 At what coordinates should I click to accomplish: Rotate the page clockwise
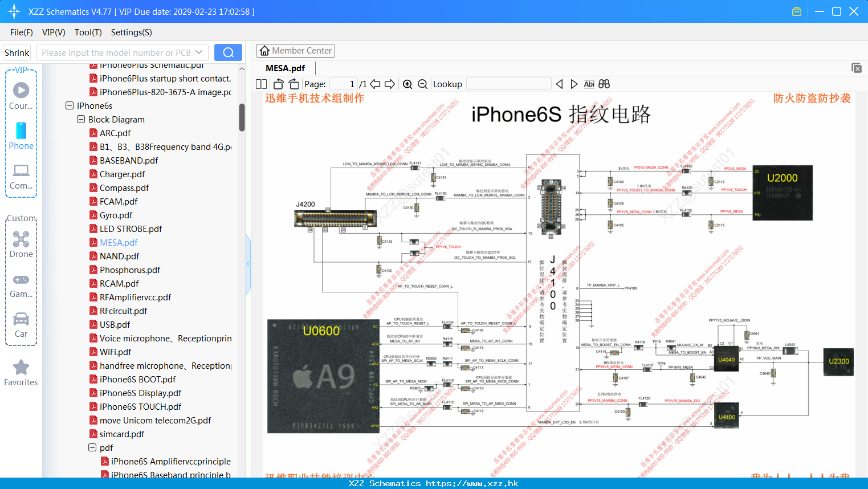tap(294, 84)
